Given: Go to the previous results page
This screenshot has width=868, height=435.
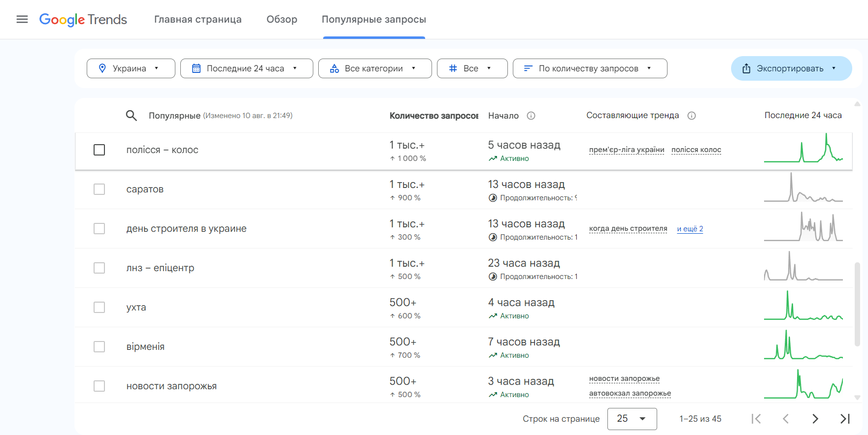Looking at the screenshot, I should pyautogui.click(x=786, y=419).
